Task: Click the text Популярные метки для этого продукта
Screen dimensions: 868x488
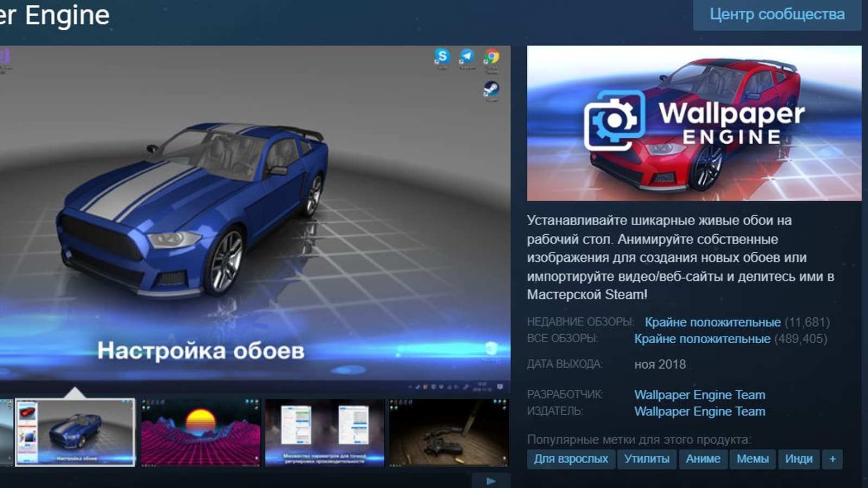Action: pos(639,440)
